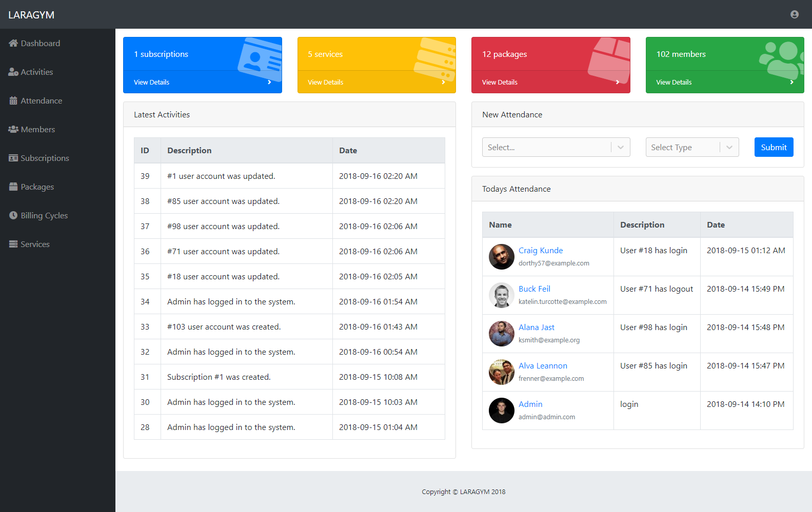Click the arrow icon on members card
812x512 pixels.
pyautogui.click(x=791, y=82)
